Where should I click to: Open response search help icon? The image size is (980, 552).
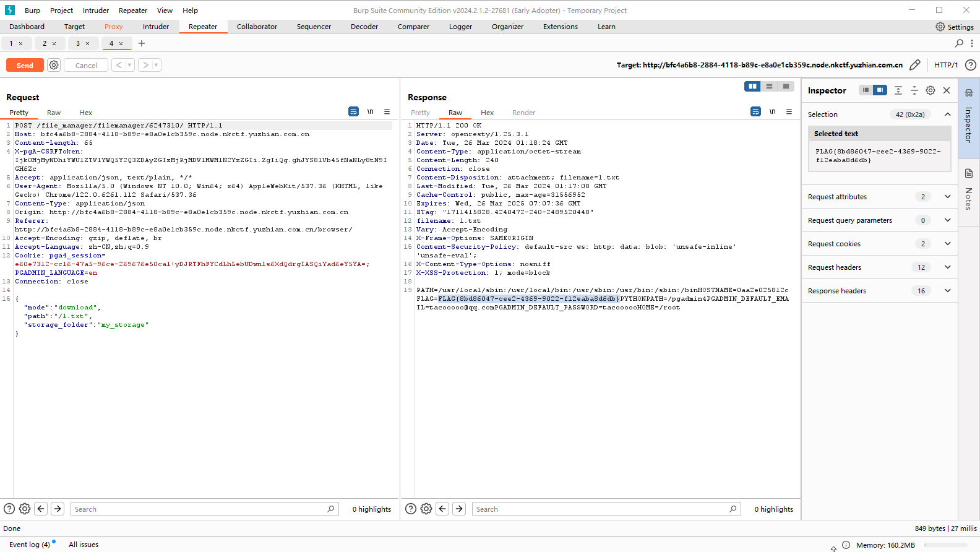click(x=411, y=509)
